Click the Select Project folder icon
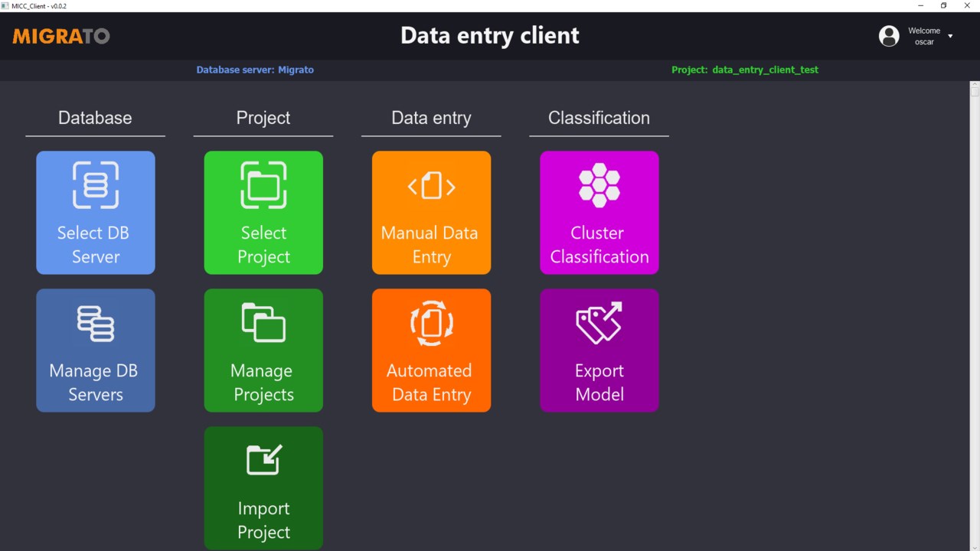Screen dimensions: 980x551 click(263, 185)
